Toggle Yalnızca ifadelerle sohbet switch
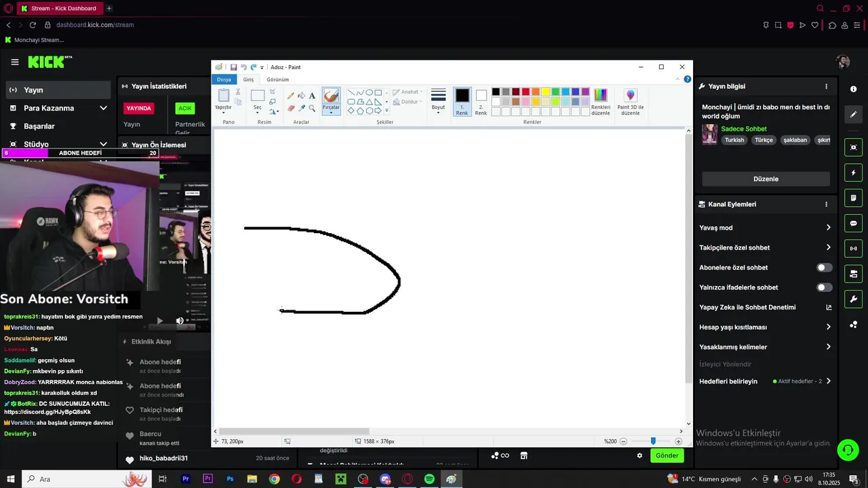868x488 pixels. click(824, 287)
